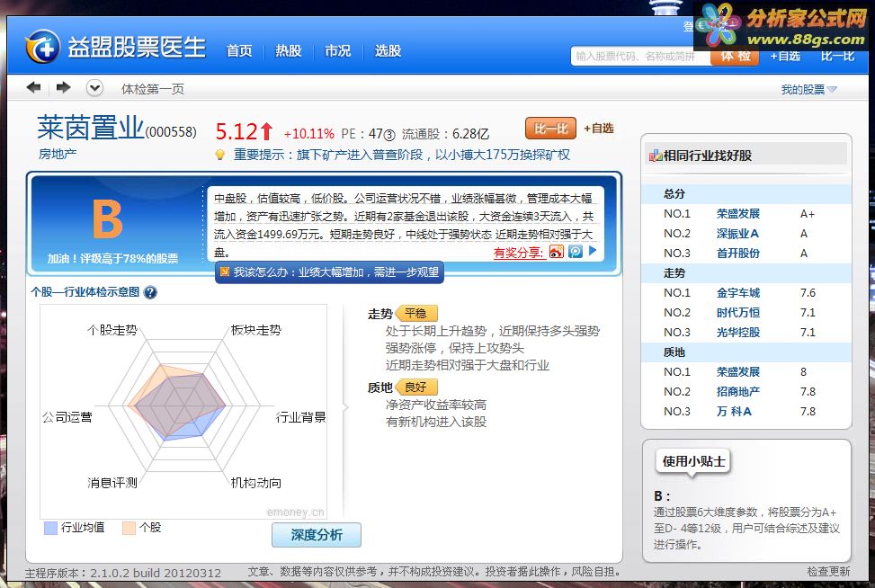Screen dimensions: 875x588
Task: Click the 莱茵置业 stock name
Action: click(x=91, y=128)
